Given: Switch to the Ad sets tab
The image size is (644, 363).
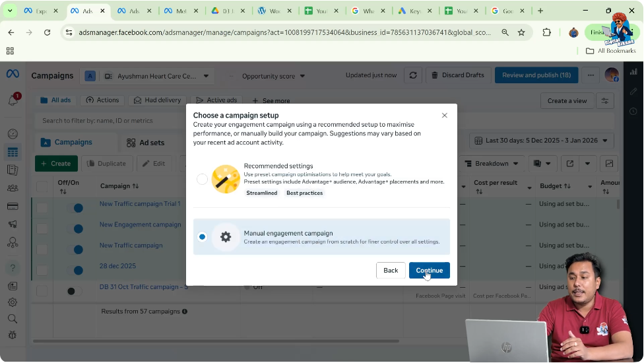Looking at the screenshot, I should coord(145,143).
